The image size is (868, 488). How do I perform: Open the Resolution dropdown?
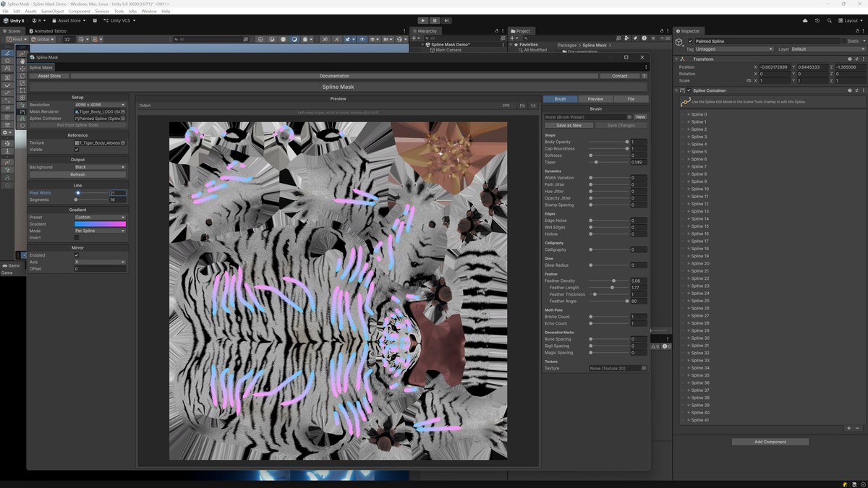pyautogui.click(x=100, y=105)
